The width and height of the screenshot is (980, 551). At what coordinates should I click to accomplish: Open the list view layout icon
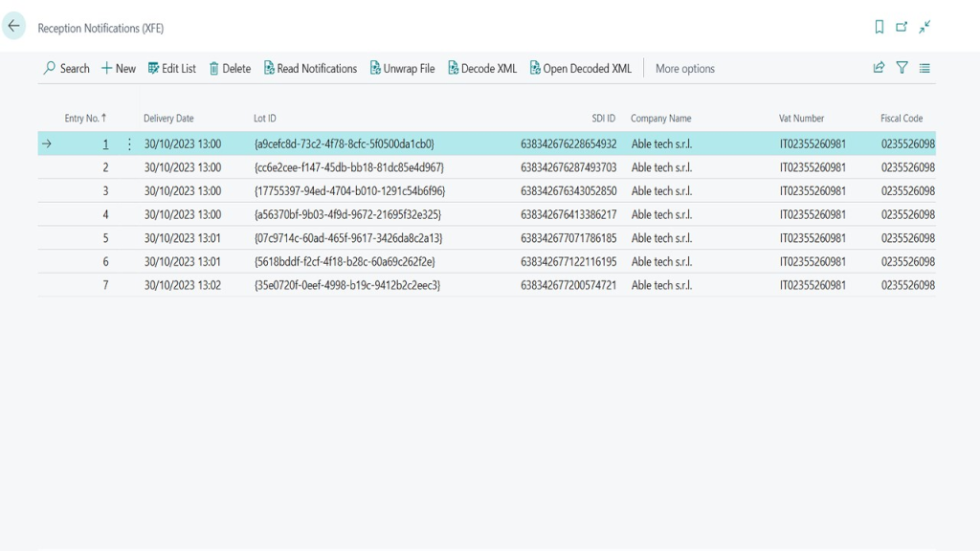[x=924, y=68]
